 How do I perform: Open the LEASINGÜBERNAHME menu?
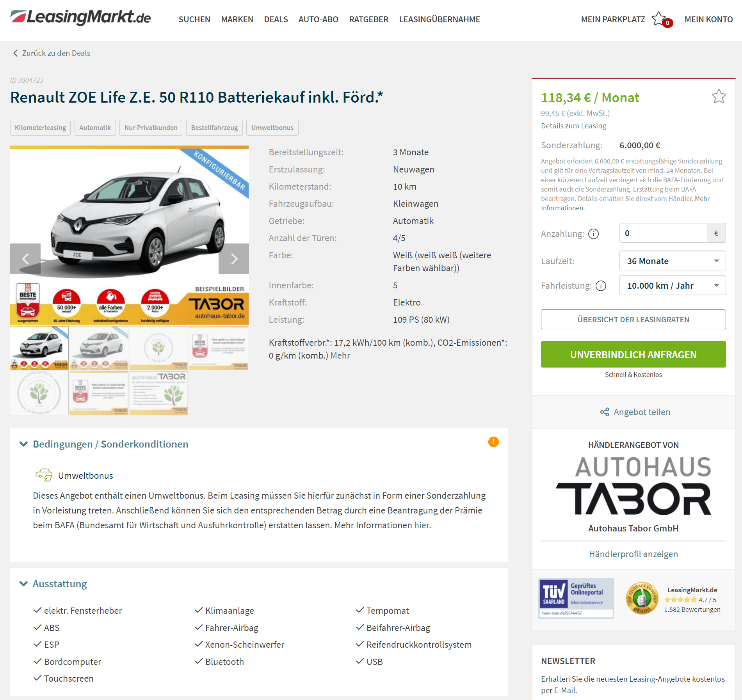440,20
